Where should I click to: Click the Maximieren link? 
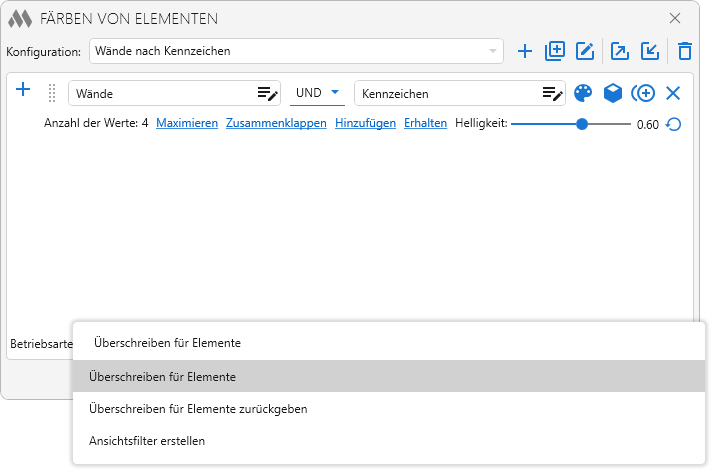coord(187,124)
